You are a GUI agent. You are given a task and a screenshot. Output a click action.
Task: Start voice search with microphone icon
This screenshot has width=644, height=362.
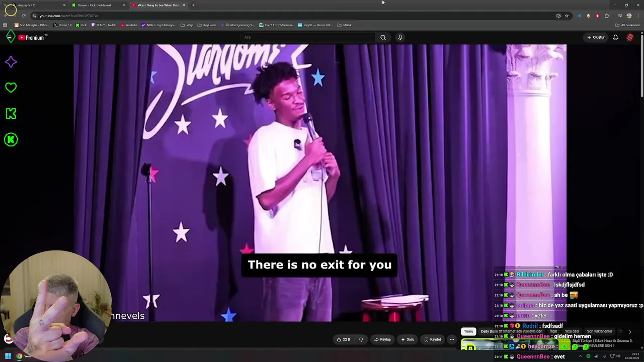click(400, 37)
